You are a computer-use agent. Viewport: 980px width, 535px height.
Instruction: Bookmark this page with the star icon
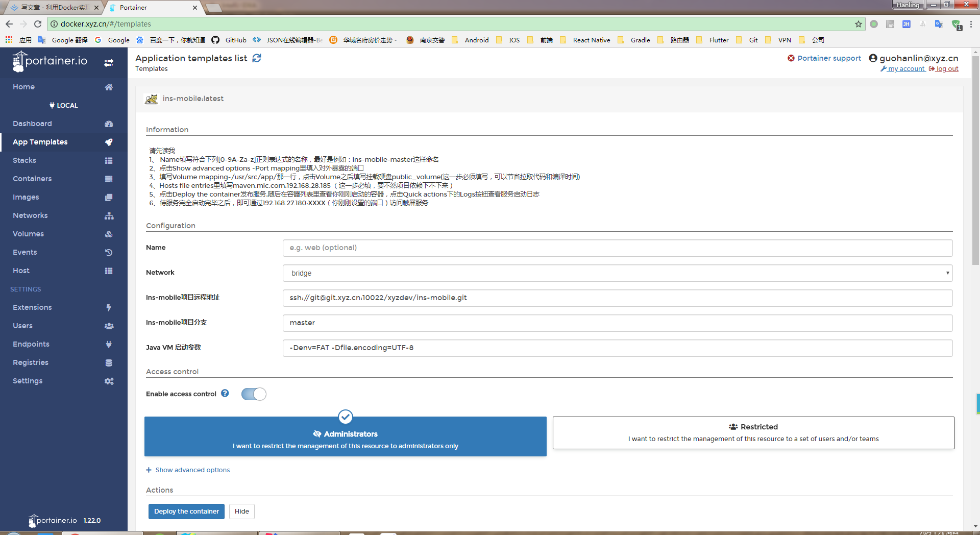859,24
